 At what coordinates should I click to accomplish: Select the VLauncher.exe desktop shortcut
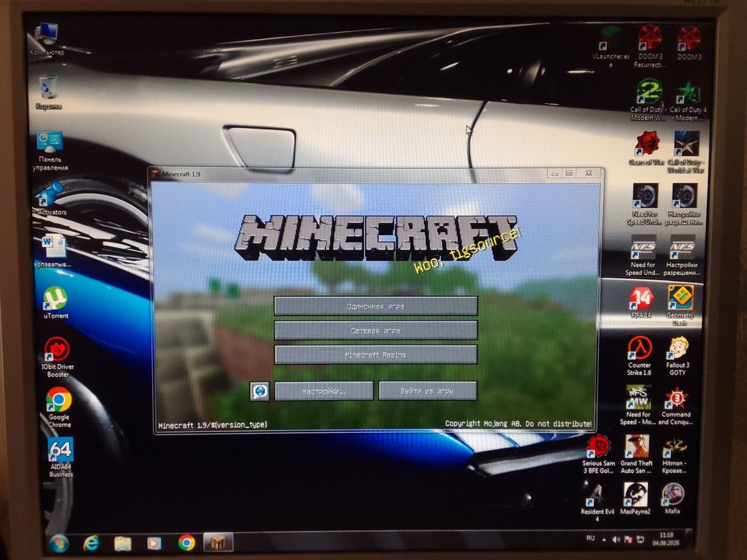coord(610,48)
